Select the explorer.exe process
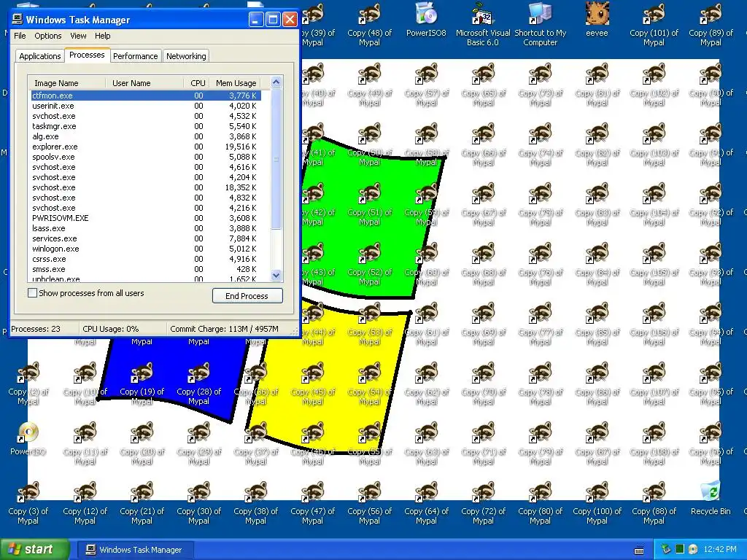 [146, 147]
